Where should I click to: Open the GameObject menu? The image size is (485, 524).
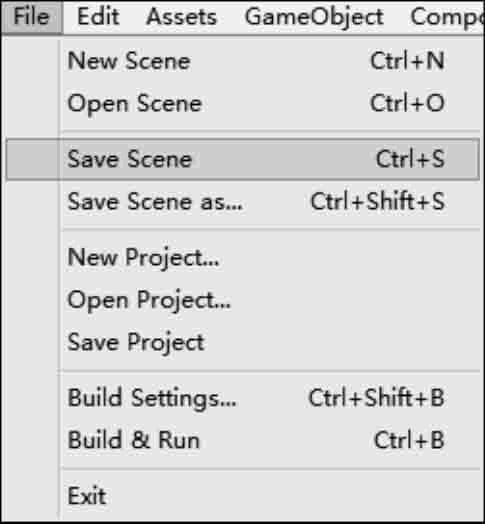[x=314, y=17]
